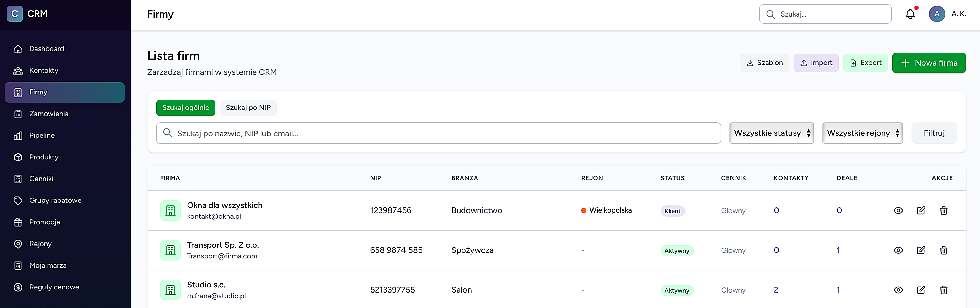Click the CRM logo icon
Viewport: 980px width, 308px height.
click(15, 14)
